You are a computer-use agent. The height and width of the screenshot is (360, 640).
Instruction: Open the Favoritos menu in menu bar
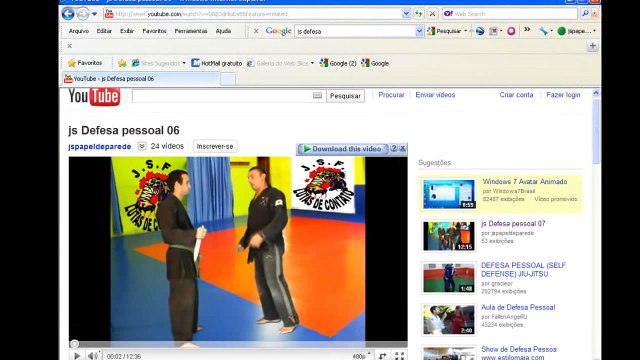click(x=154, y=31)
